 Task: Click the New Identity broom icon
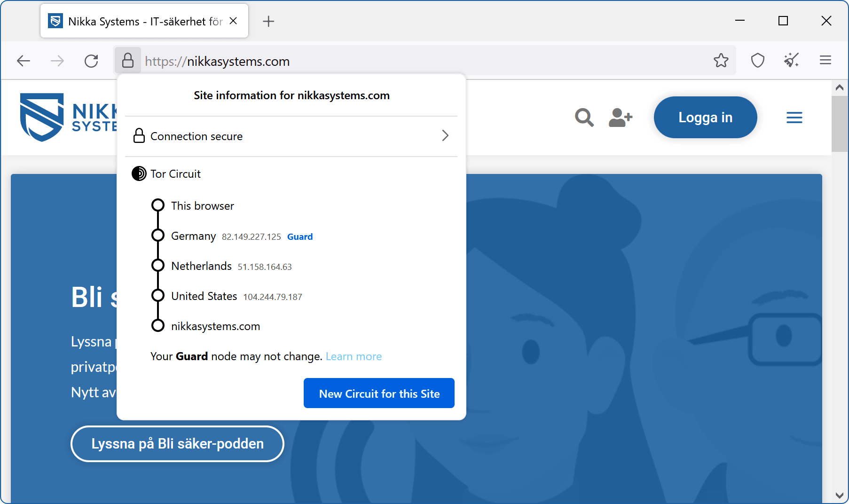(x=791, y=60)
